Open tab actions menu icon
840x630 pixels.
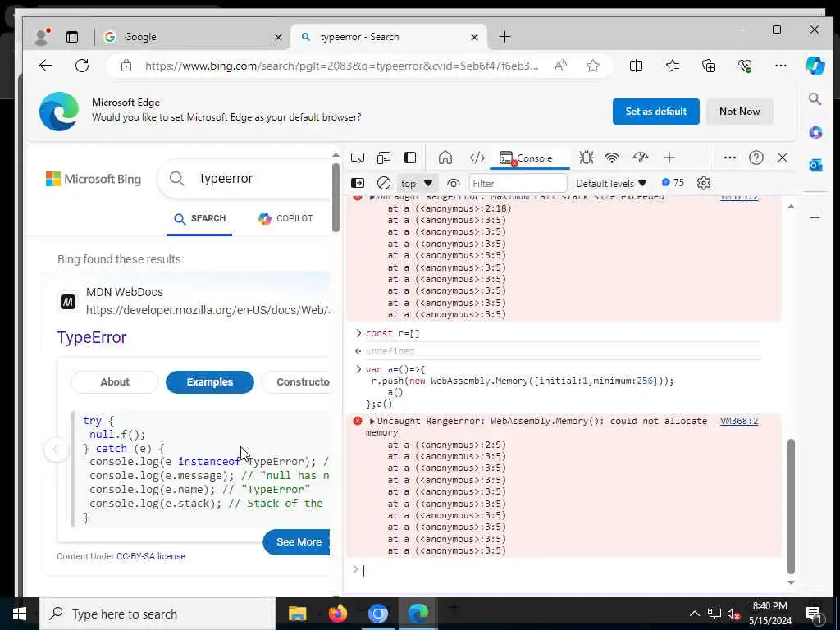coord(72,37)
